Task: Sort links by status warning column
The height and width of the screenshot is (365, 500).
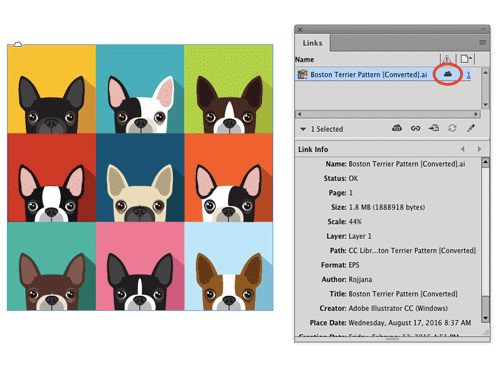Action: pos(446,59)
